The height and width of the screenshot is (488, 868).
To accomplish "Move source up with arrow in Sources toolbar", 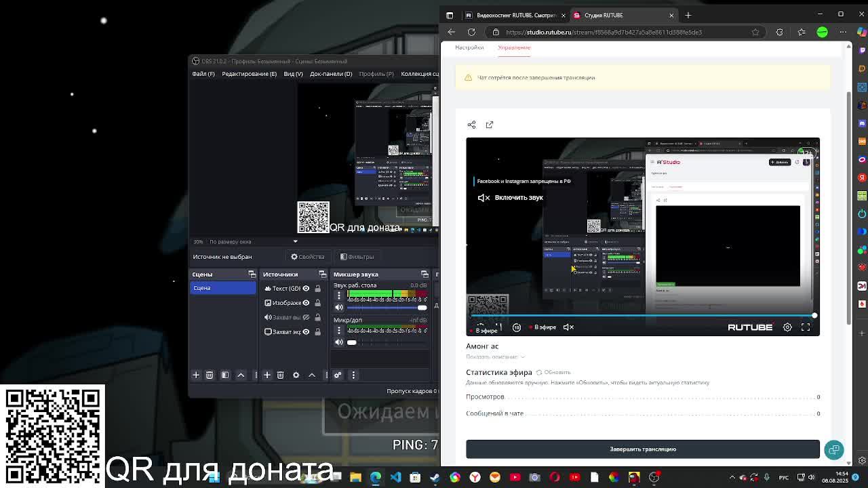I will click(312, 375).
